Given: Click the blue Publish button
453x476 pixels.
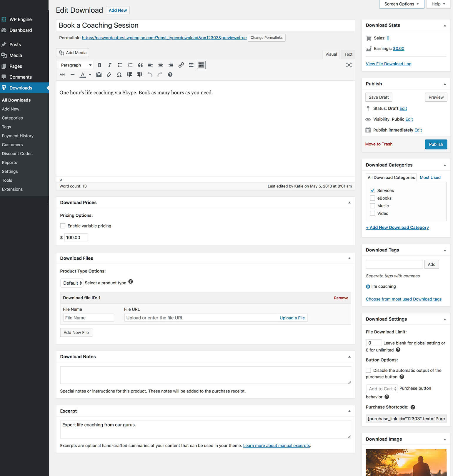Looking at the screenshot, I should pyautogui.click(x=436, y=144).
